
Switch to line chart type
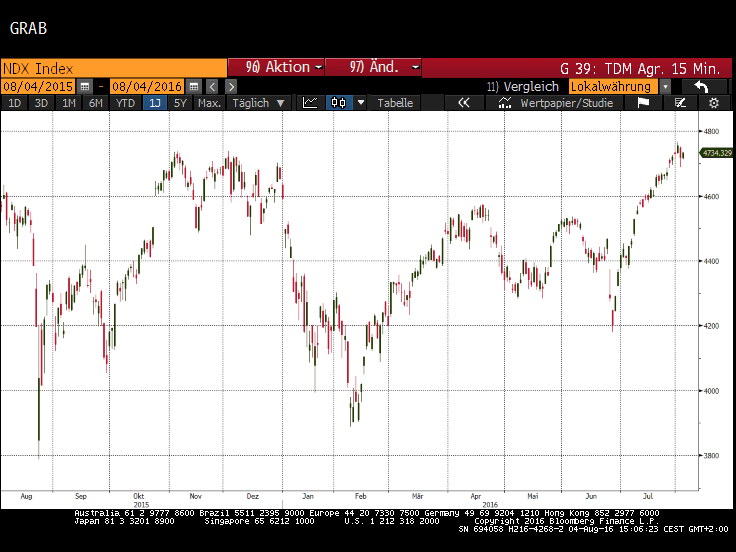pos(311,103)
